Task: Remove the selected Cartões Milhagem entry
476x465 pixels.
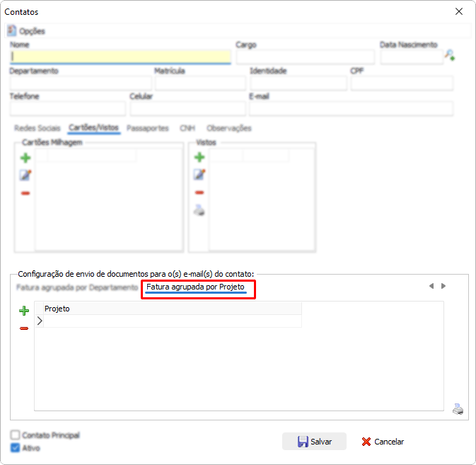Action: click(x=25, y=193)
